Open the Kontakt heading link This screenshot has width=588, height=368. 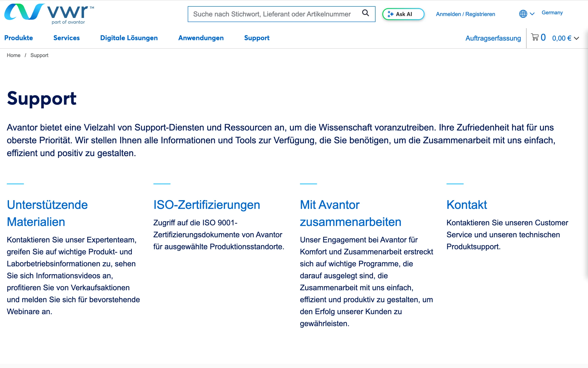pos(466,205)
